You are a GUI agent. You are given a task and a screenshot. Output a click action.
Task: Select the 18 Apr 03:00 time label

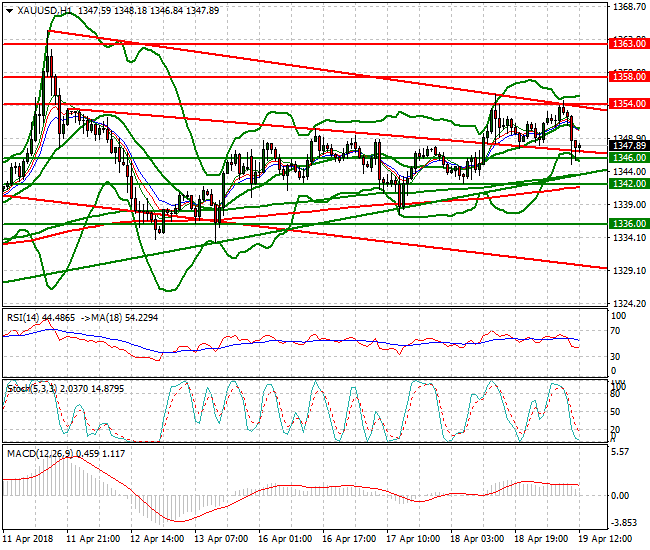(x=477, y=539)
